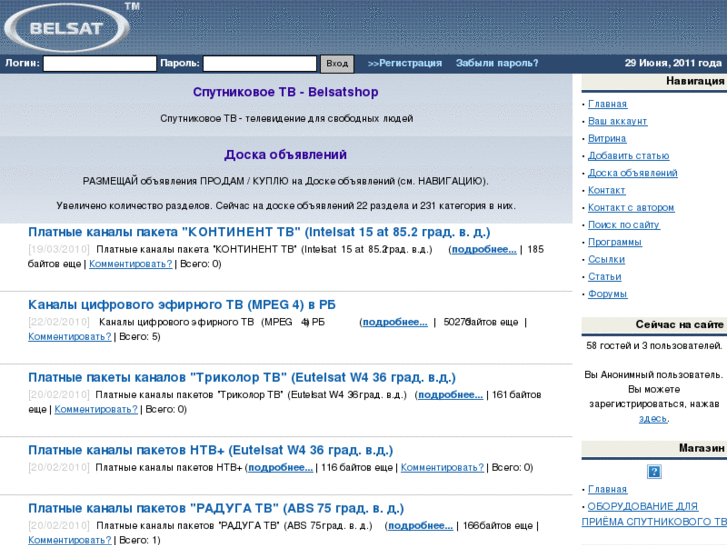Open Главная under the Магазин section
The image size is (727, 545).
pos(607,489)
